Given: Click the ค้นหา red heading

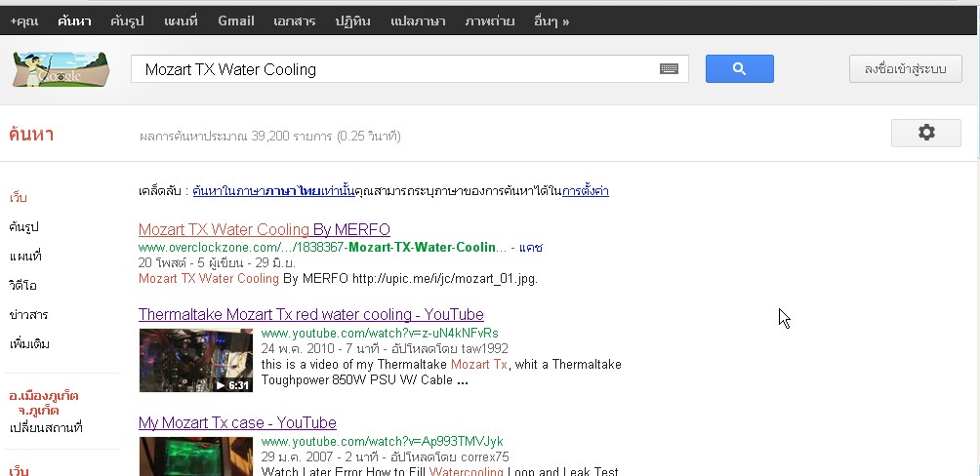Looking at the screenshot, I should (x=31, y=135).
